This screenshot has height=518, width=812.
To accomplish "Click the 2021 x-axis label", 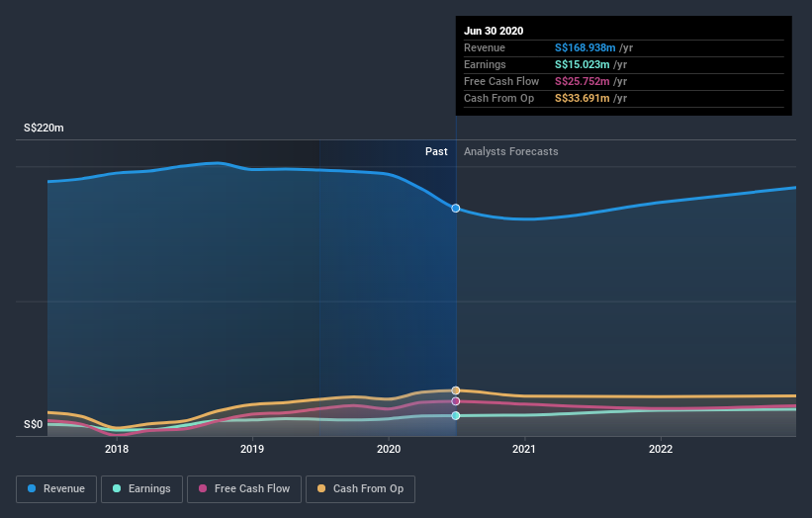I will 524,449.
